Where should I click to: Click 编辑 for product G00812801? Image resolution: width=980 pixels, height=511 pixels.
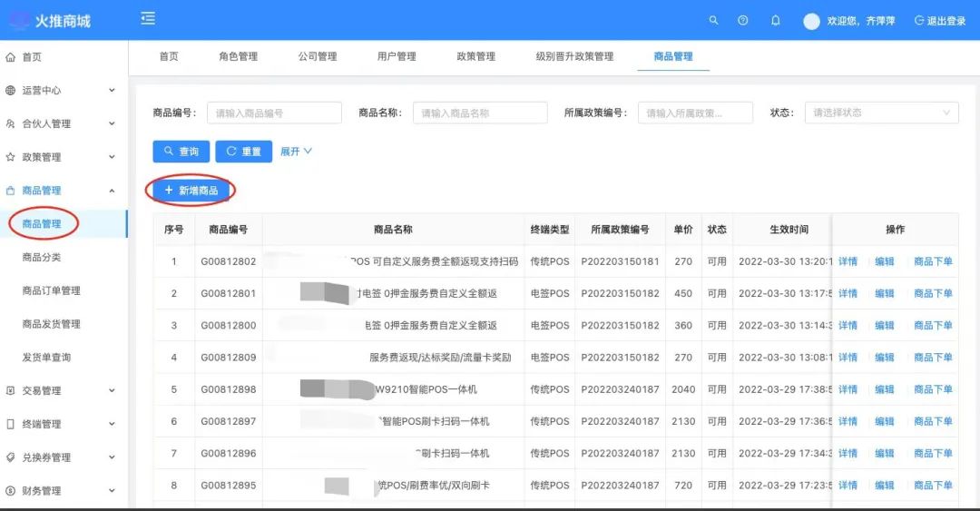[x=885, y=293]
